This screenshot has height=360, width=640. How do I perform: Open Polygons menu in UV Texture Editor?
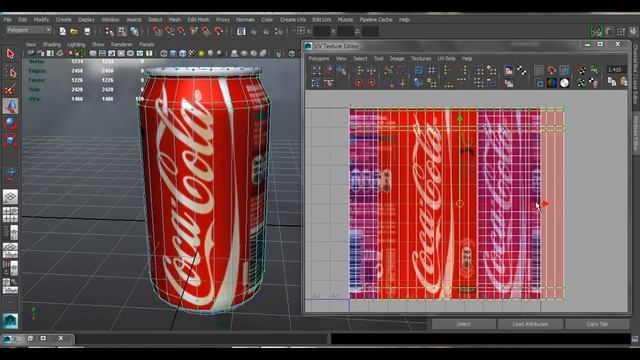319,59
